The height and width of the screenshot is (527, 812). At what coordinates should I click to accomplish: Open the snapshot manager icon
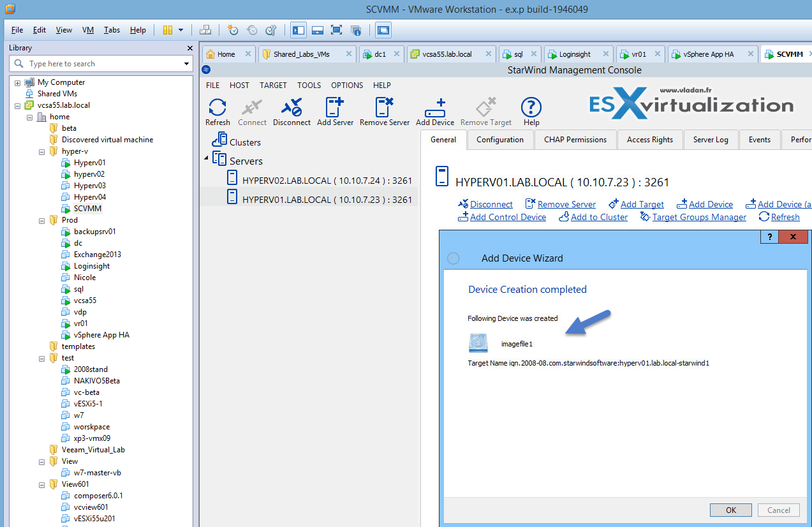270,30
